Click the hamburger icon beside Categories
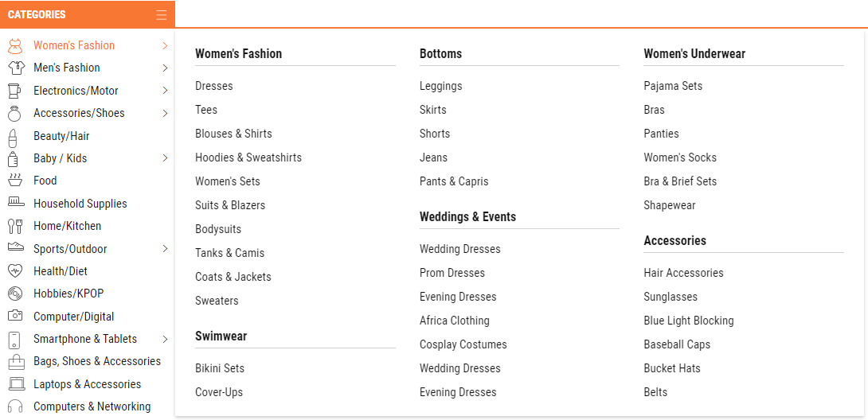The height and width of the screenshot is (420, 868). [x=162, y=15]
